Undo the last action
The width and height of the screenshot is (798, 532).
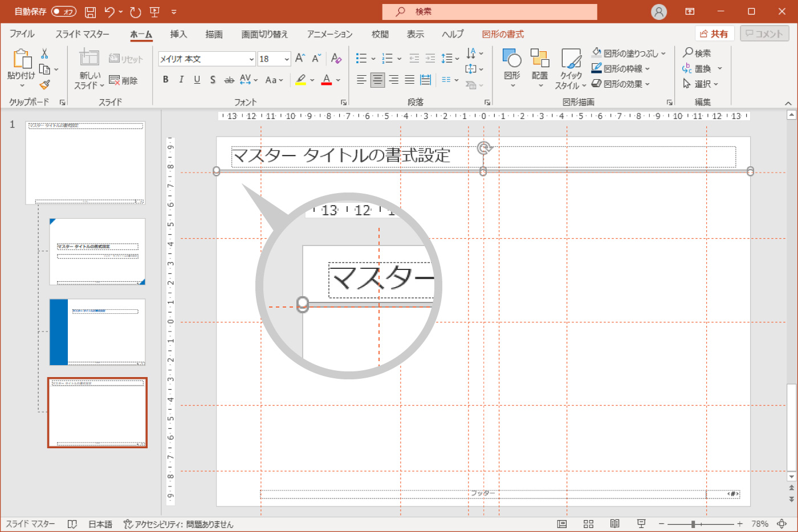110,11
